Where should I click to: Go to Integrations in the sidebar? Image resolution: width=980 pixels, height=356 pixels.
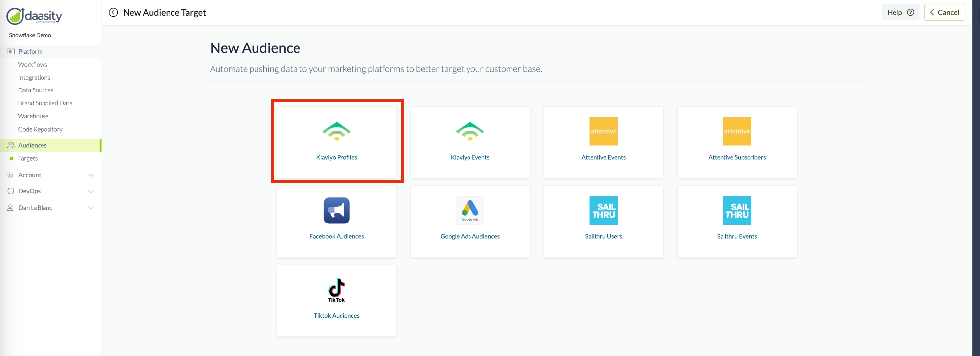(x=34, y=78)
